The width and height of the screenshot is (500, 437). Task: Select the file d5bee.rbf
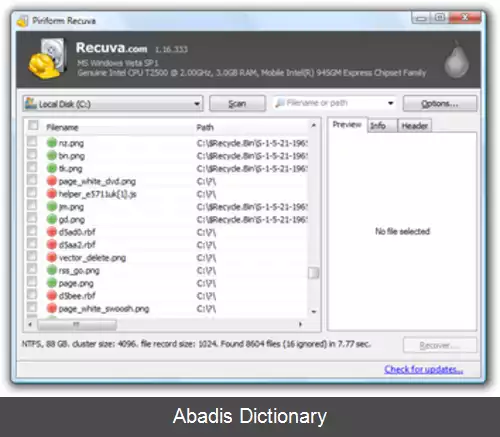(x=77, y=296)
